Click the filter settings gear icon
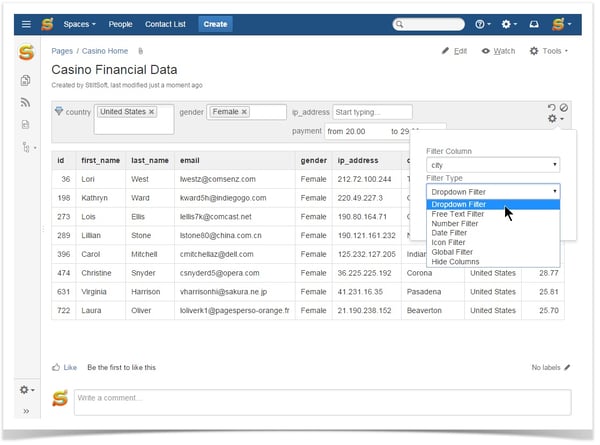 tap(551, 119)
